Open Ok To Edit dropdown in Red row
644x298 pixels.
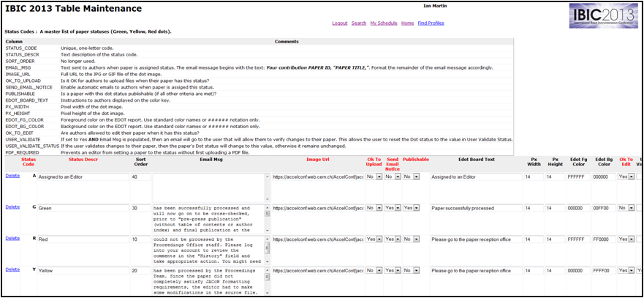click(x=626, y=239)
